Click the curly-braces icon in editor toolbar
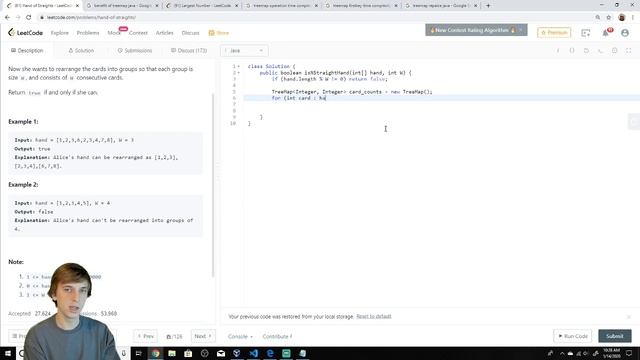The width and height of the screenshot is (640, 360). [572, 51]
